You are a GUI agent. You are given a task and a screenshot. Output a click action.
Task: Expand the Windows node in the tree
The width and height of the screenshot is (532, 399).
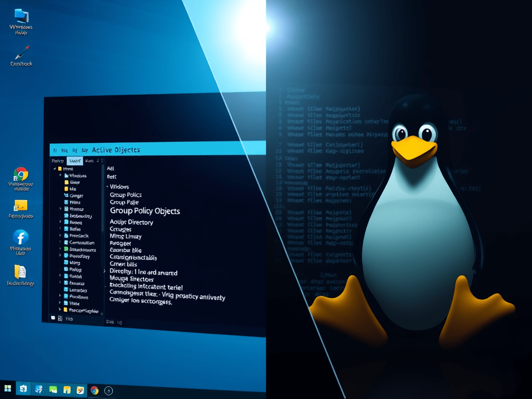coord(60,176)
